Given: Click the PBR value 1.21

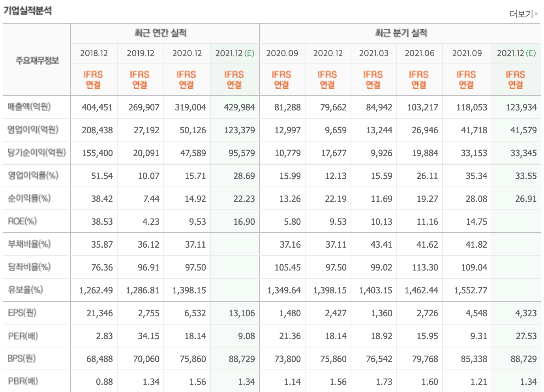Looking at the screenshot, I should coord(479,382).
